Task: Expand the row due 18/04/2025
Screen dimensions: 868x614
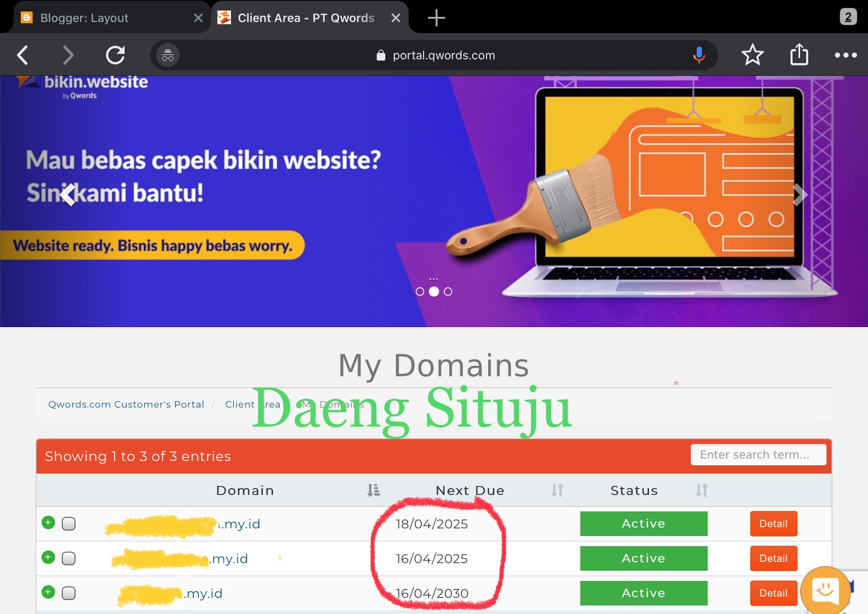Action: tap(48, 523)
